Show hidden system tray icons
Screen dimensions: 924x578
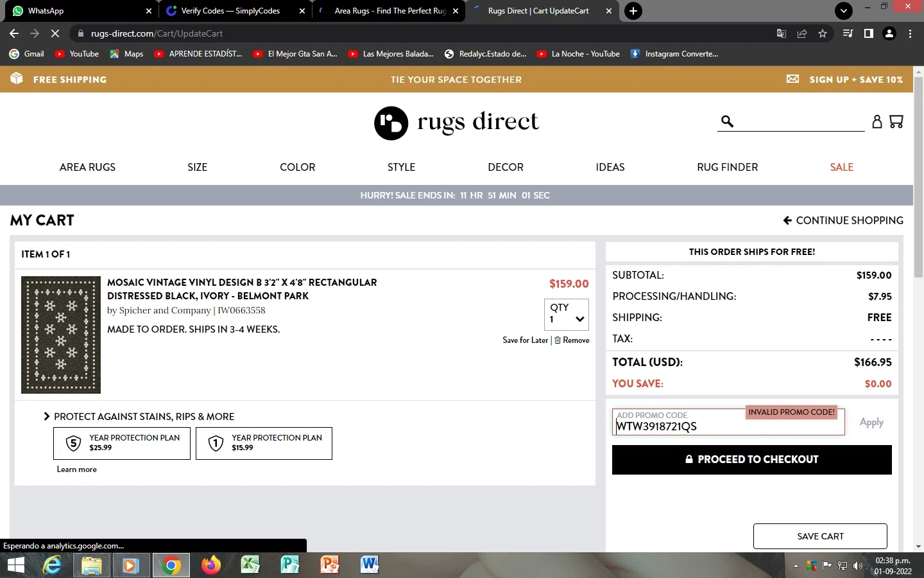click(x=796, y=566)
